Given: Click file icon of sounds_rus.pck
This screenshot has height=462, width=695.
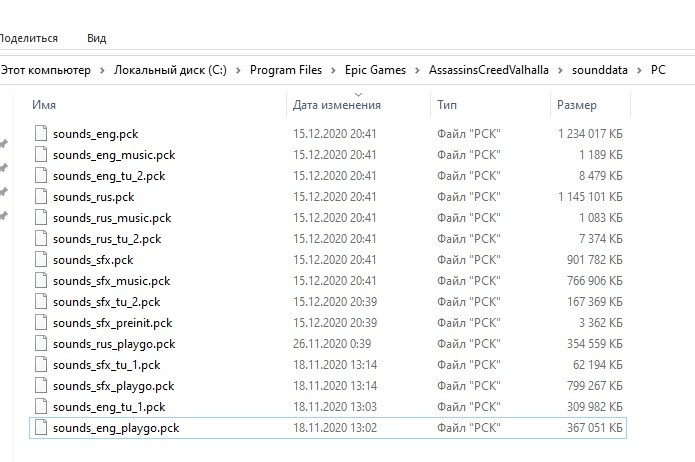Looking at the screenshot, I should click(x=41, y=196).
